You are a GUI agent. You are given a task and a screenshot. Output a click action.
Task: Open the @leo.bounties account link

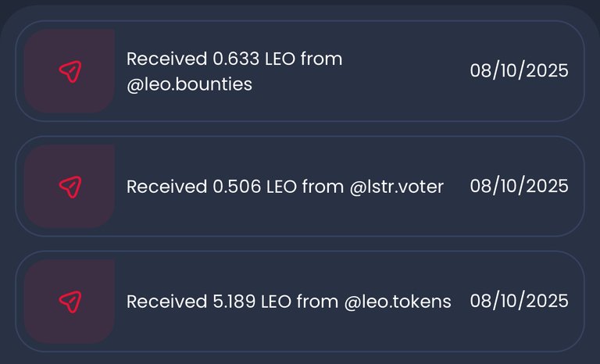click(189, 84)
